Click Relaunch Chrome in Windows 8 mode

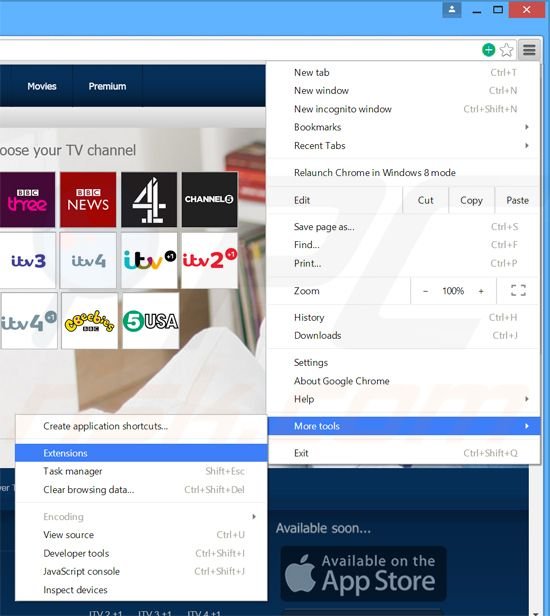(405, 173)
